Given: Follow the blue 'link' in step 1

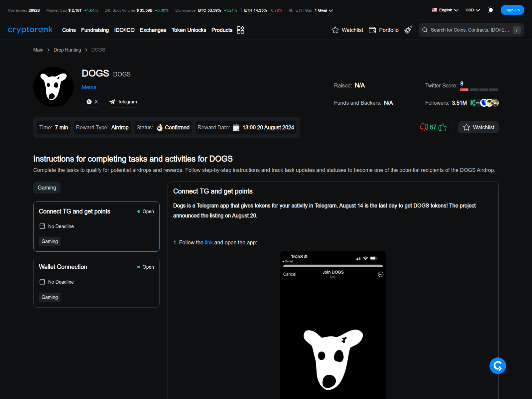Looking at the screenshot, I should click(208, 242).
